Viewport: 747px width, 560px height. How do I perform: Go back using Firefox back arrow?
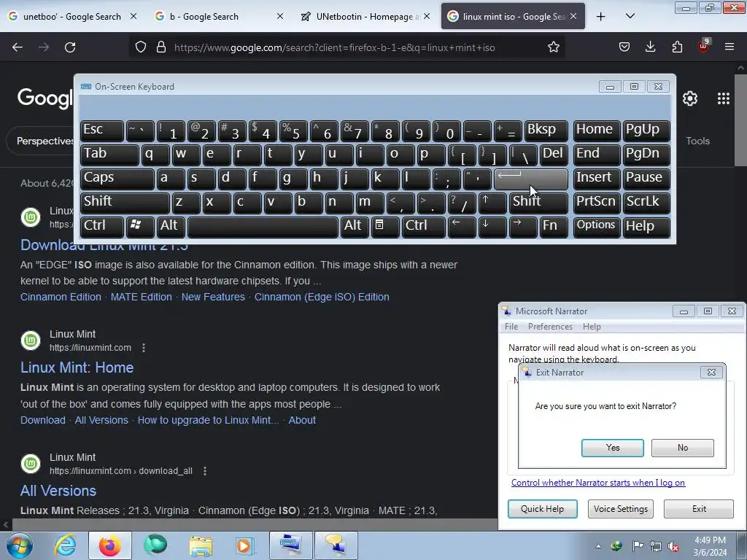pos(18,47)
